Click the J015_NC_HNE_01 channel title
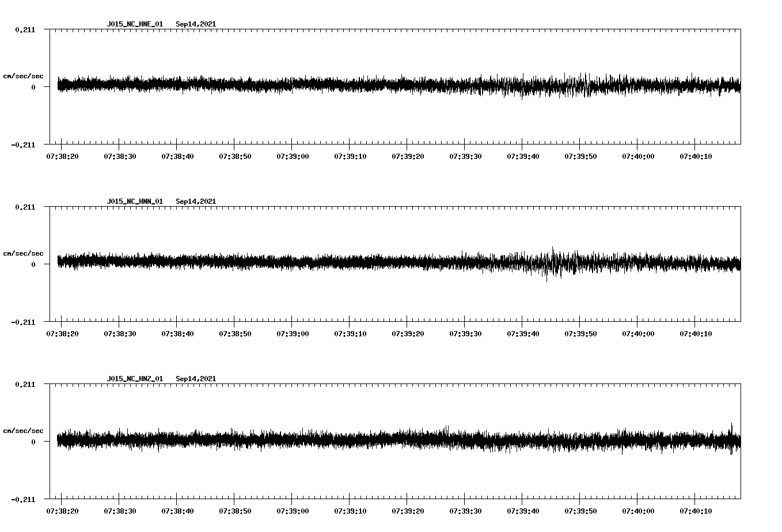782x532 pixels. [x=135, y=24]
